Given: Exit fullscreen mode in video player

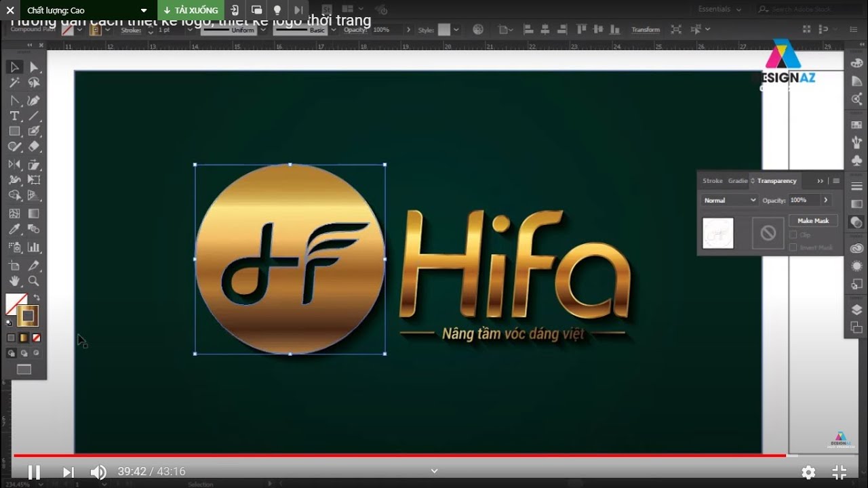Looking at the screenshot, I should click(x=840, y=472).
